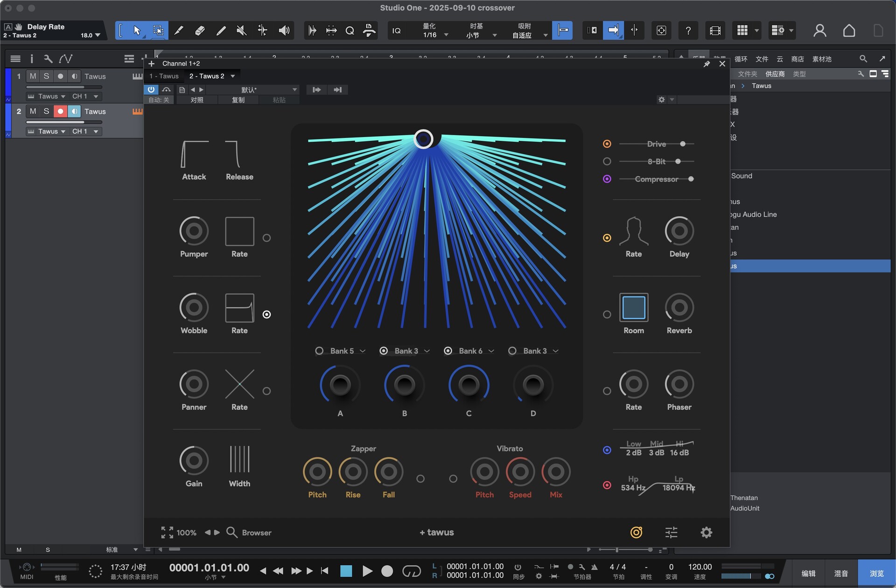
Task: Open the 编辑 editor view
Action: tap(808, 574)
